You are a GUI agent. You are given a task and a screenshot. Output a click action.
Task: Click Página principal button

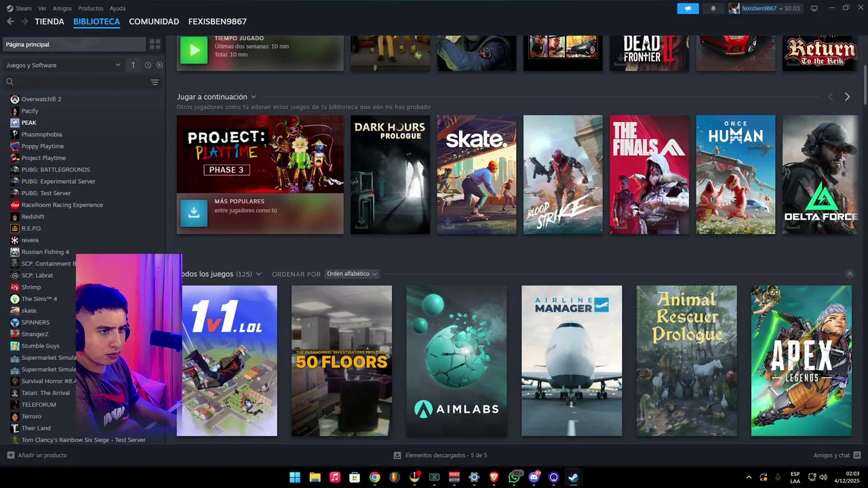click(73, 44)
